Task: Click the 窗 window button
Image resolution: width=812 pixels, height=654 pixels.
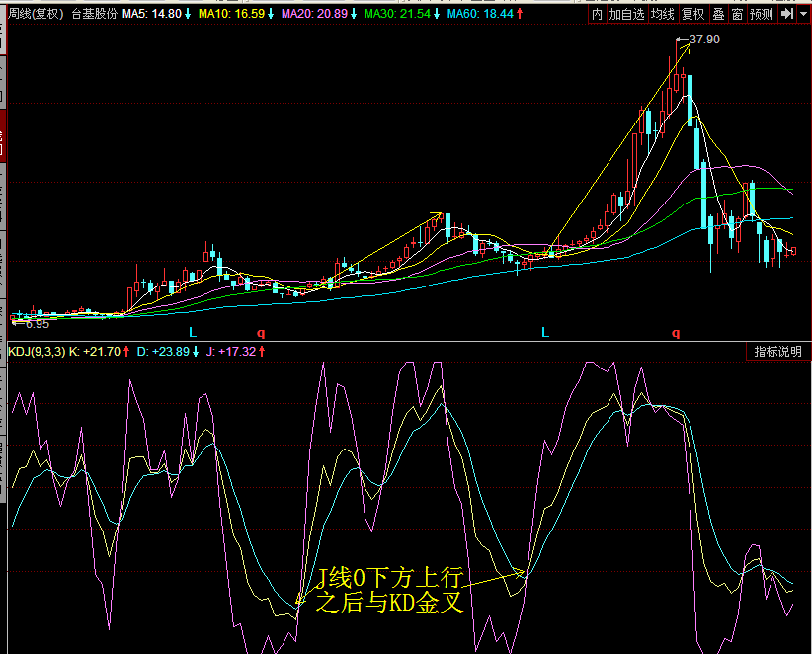Action: coord(737,15)
